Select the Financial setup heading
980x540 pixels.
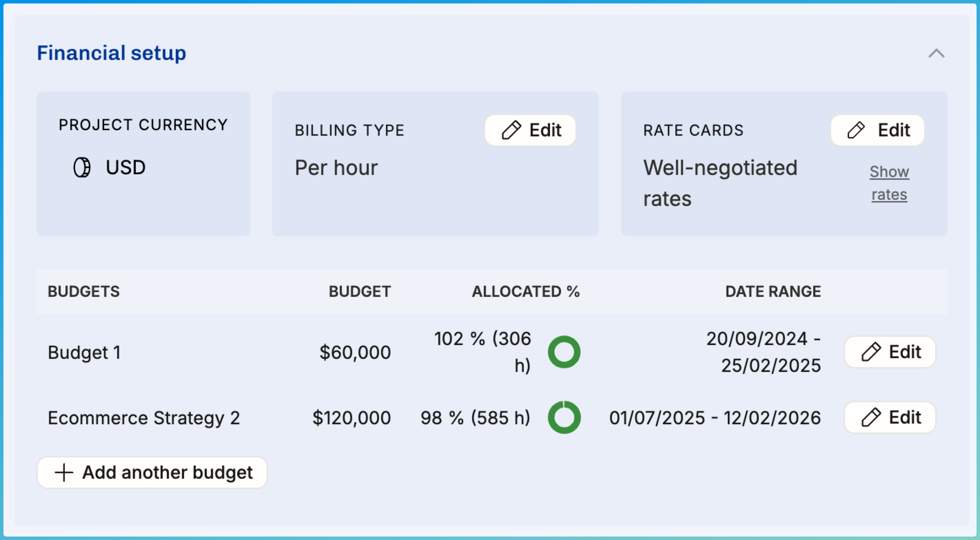coord(111,53)
